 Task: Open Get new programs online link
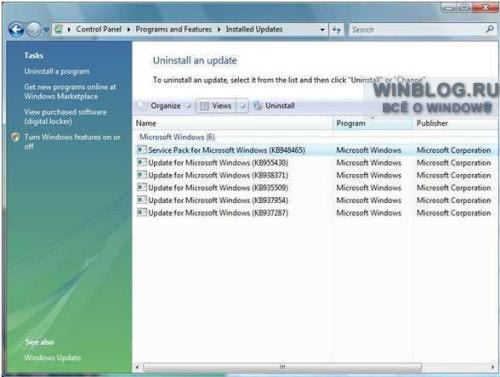point(70,92)
